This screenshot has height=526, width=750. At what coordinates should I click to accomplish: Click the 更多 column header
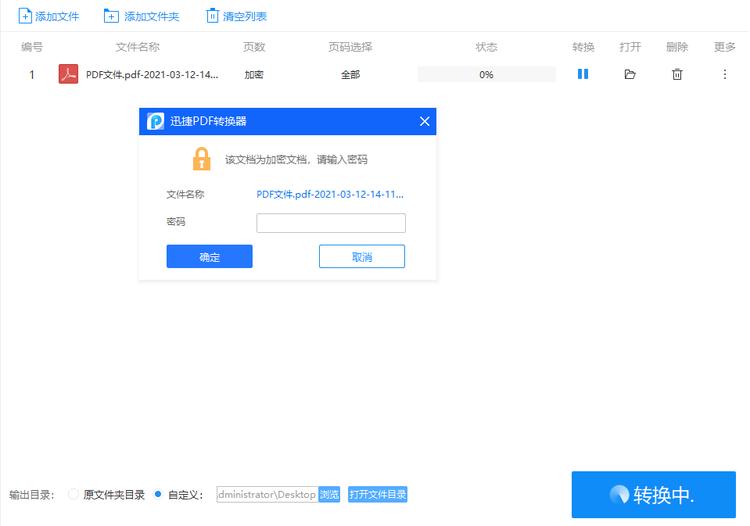[x=725, y=47]
